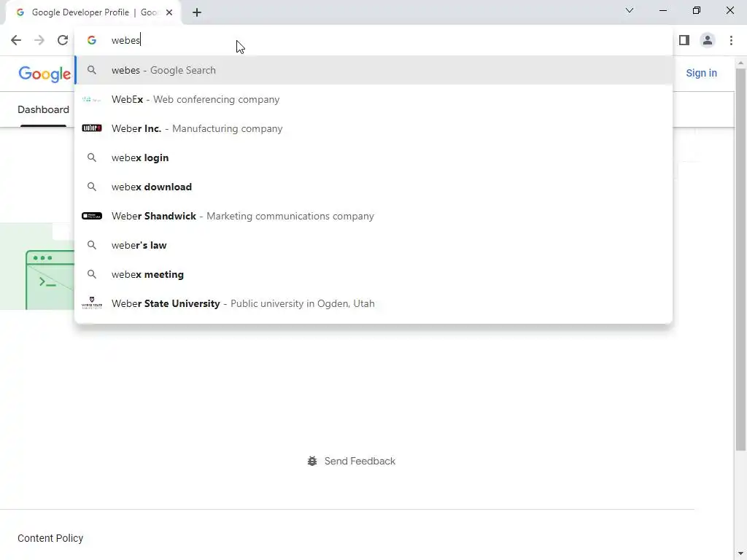
Task: Switch to the Dashboard tab
Action: 43,109
